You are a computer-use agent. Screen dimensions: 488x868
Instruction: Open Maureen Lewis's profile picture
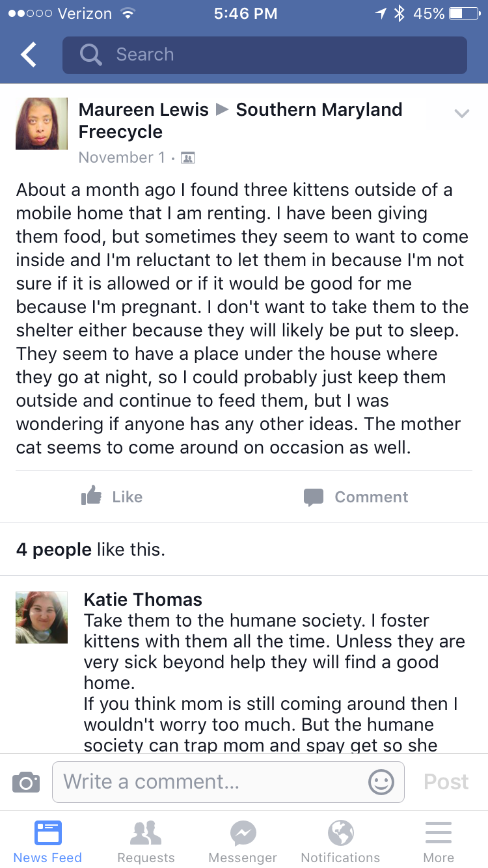(x=42, y=124)
